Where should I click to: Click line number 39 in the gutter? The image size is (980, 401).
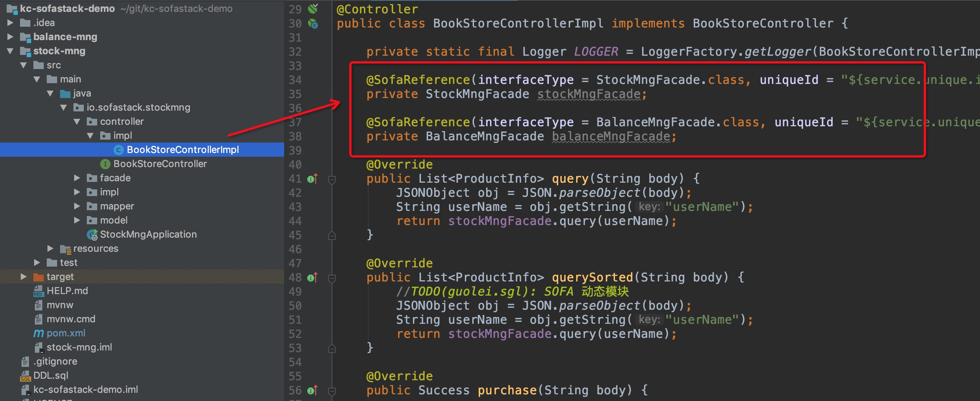295,151
